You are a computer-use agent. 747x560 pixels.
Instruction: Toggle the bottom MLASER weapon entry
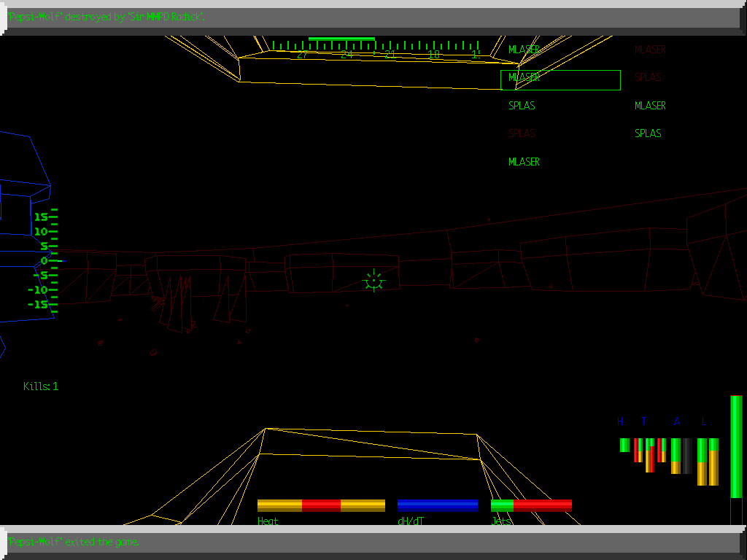[524, 161]
